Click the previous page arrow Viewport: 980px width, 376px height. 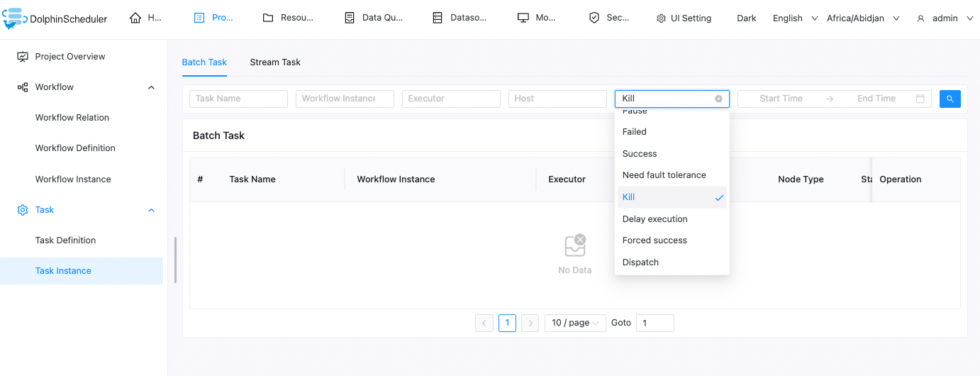[484, 323]
